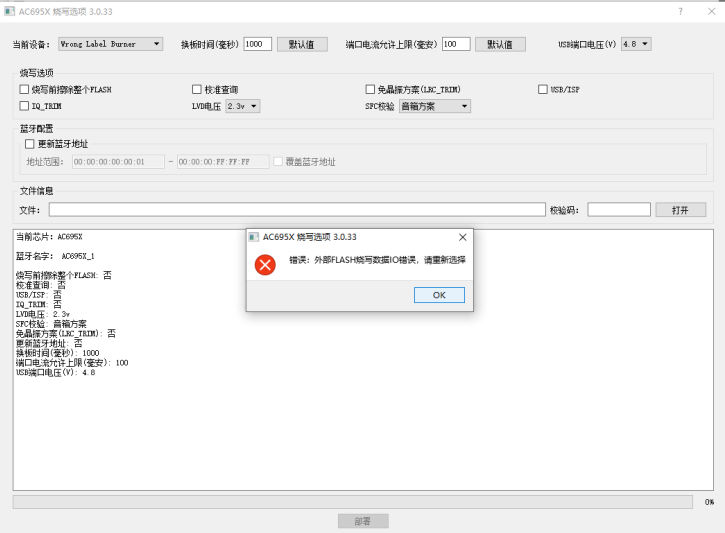The height and width of the screenshot is (533, 725).
Task: Click the 校验码 input field
Action: tap(619, 210)
